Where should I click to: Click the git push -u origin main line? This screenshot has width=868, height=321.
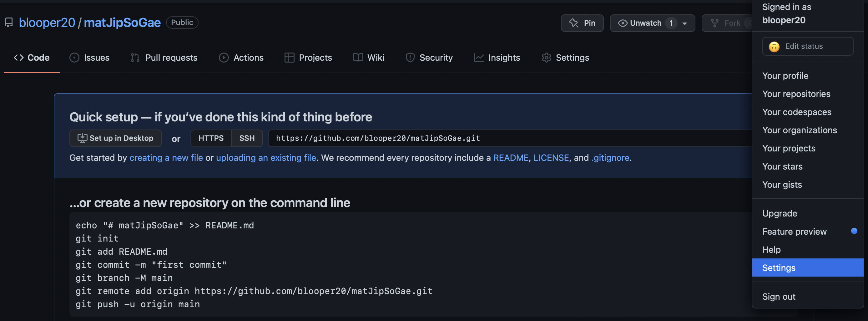click(x=138, y=304)
